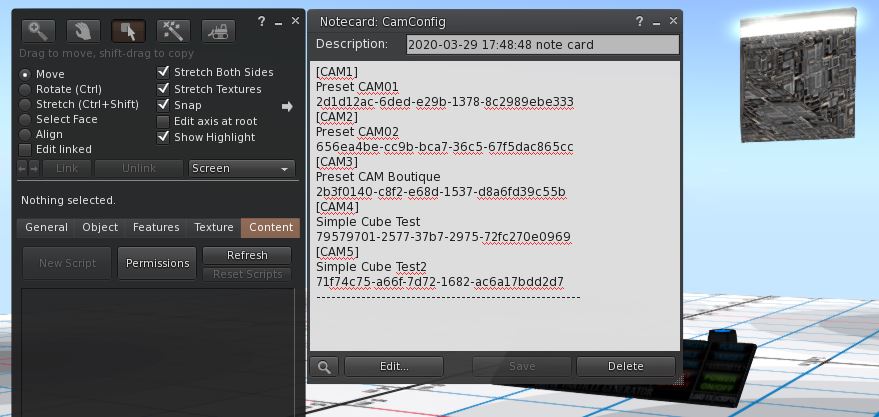This screenshot has width=879, height=417.
Task: Disable the Stretch Textures checkbox
Action: coord(164,89)
